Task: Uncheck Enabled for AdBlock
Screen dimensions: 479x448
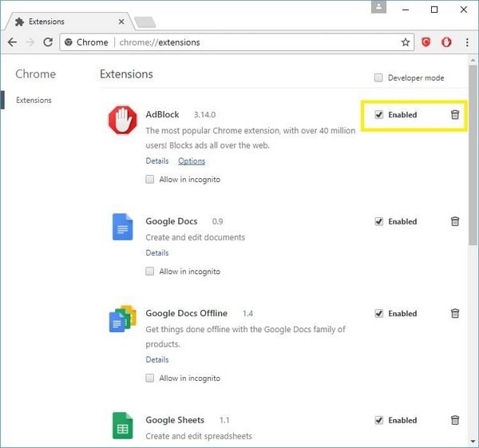Action: (x=379, y=115)
